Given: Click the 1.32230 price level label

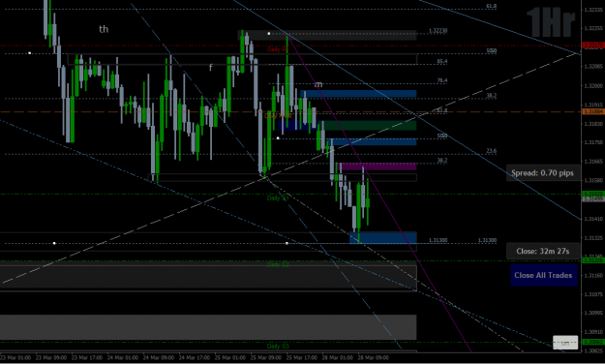Looking at the screenshot, I should pyautogui.click(x=438, y=30).
